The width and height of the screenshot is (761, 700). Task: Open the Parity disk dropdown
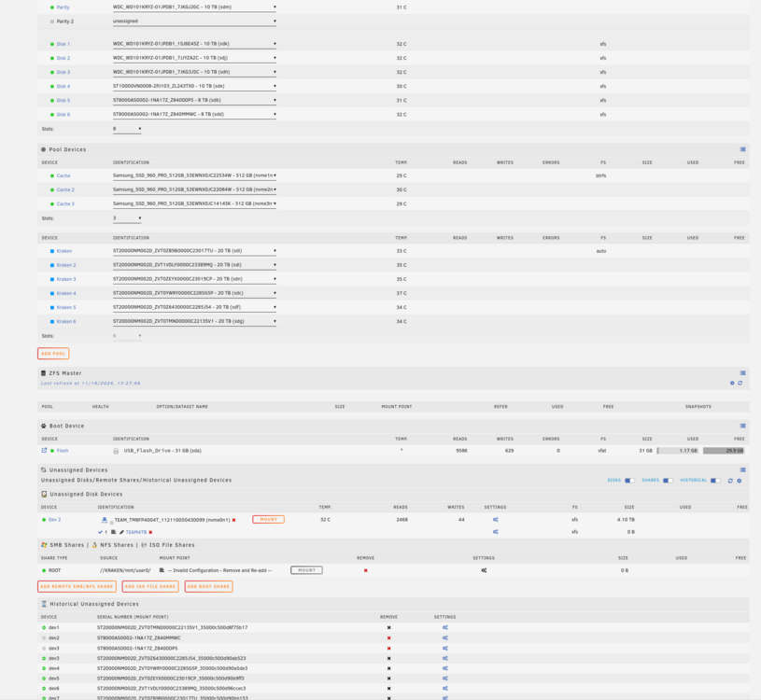pos(194,7)
